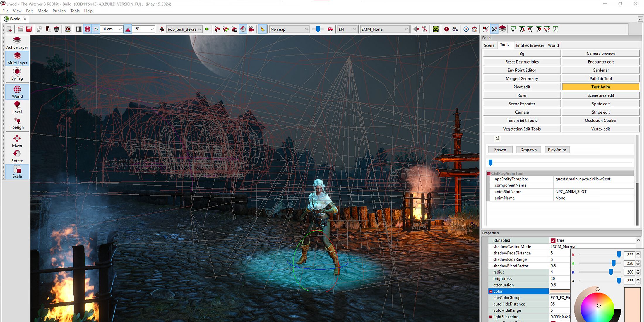Viewport: 644px width, 322px height.
Task: Click the trash delete icon in toolbar
Action: [56, 29]
